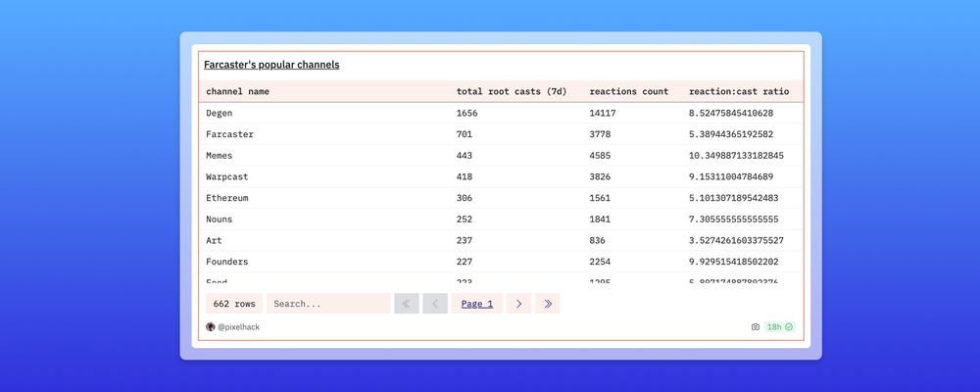Click the Search input field
Viewport: 980px width, 392px height.
[x=328, y=304]
